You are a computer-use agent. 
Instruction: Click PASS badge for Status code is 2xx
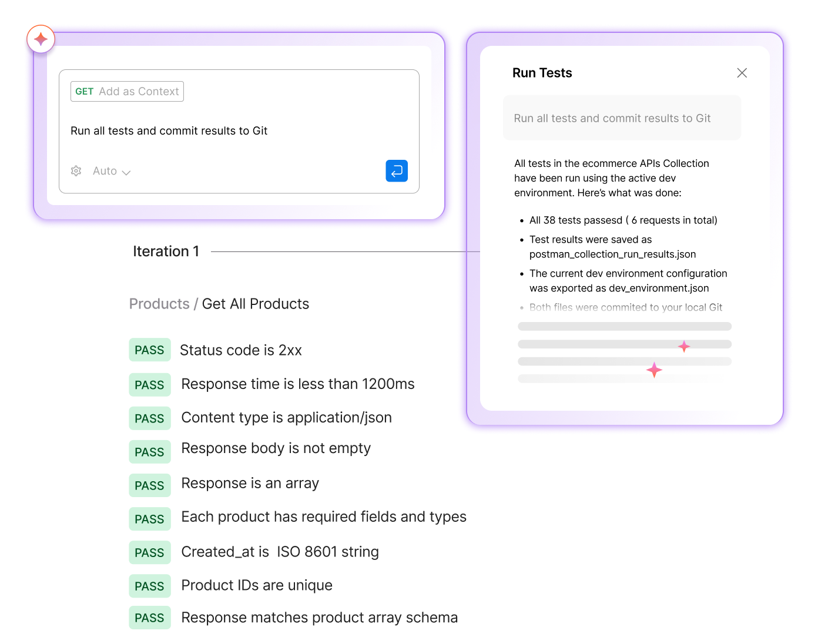coord(149,350)
